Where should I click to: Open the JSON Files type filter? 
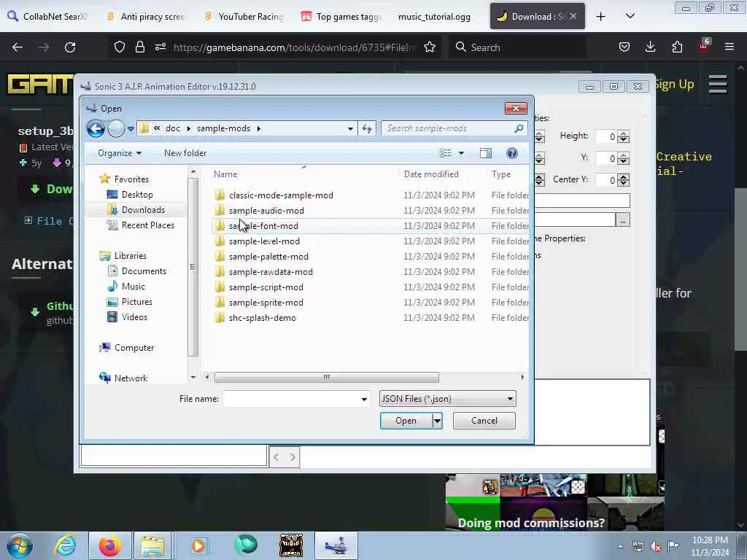(x=447, y=399)
